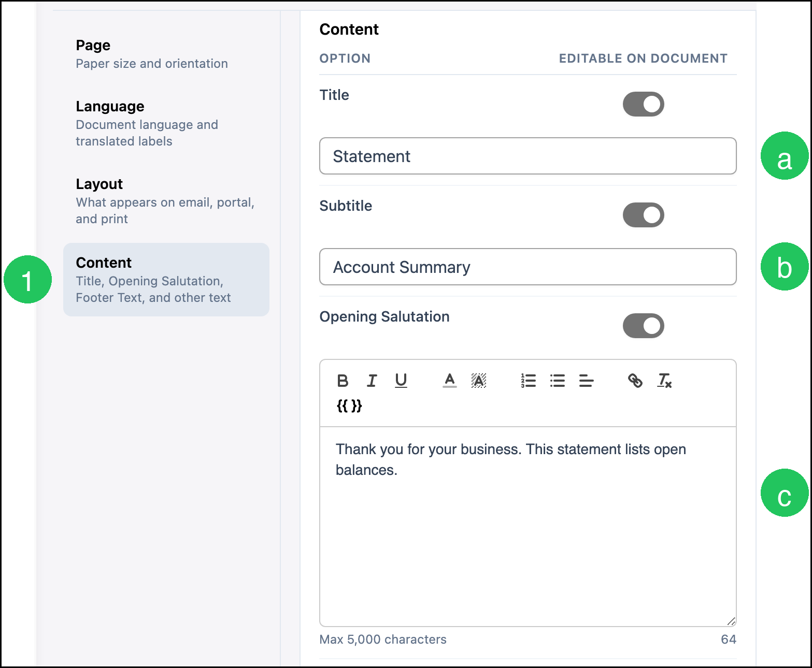
Task: Apply bold formatting in the salutation editor
Action: pyautogui.click(x=343, y=381)
